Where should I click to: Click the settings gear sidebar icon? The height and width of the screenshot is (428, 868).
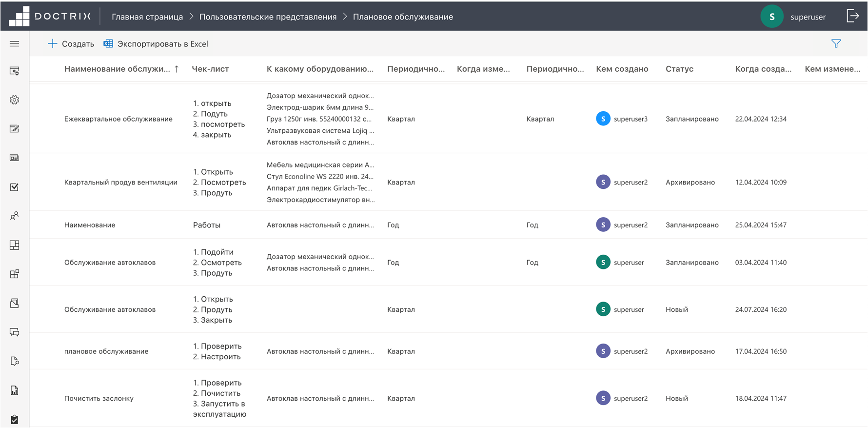(x=15, y=100)
